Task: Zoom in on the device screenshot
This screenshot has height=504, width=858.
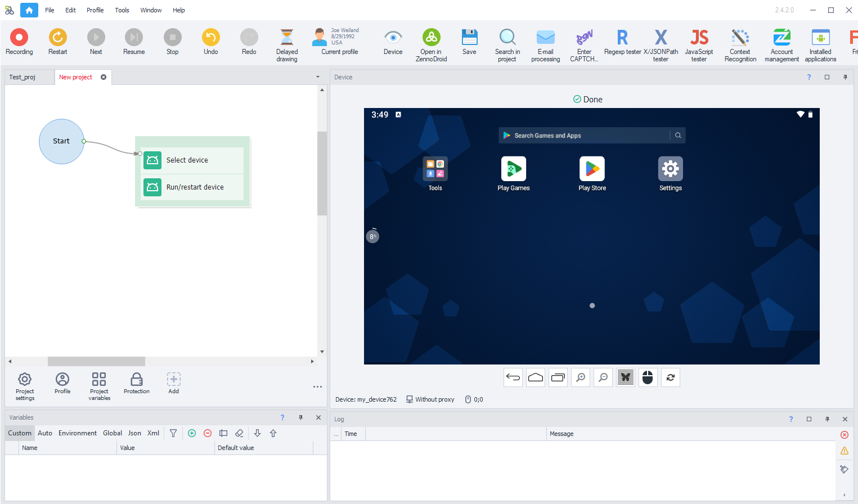Action: 580,377
